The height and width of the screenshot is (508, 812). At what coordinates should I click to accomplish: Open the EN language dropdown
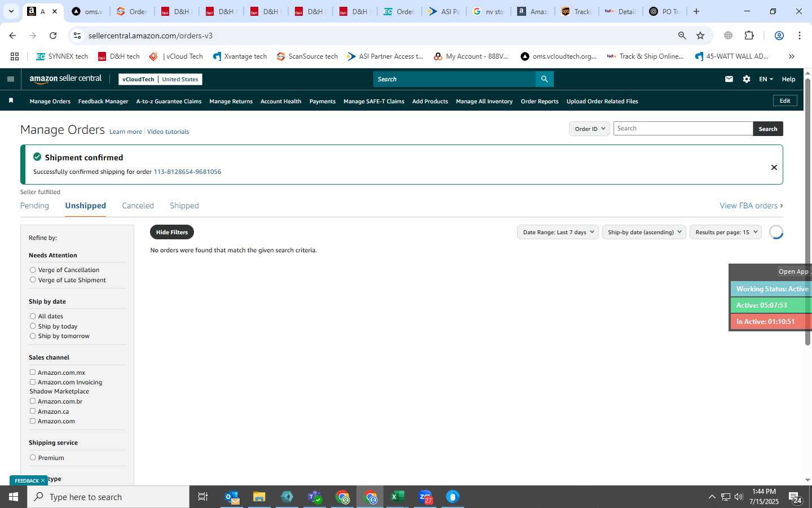766,79
